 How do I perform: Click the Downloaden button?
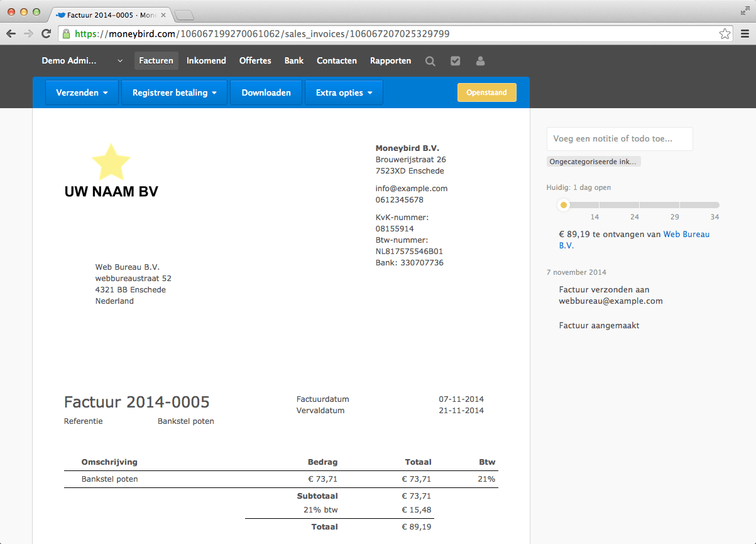coord(266,92)
